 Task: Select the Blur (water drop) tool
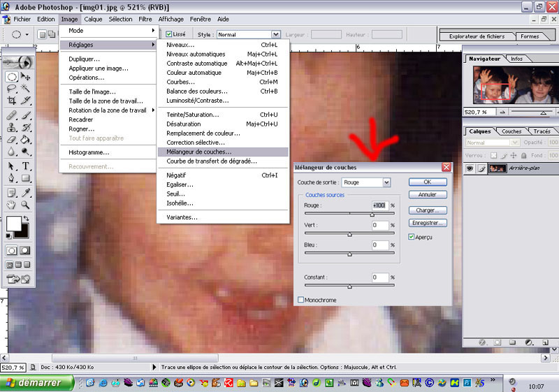pos(12,152)
